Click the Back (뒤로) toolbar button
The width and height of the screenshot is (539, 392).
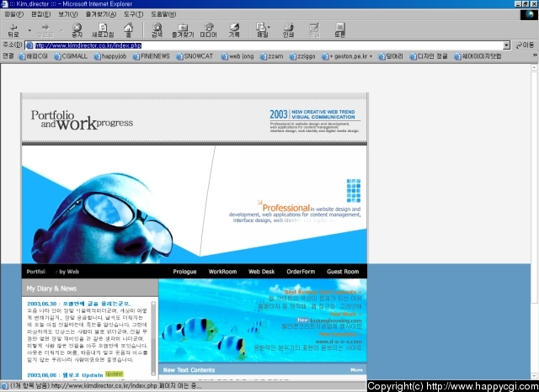(x=13, y=30)
